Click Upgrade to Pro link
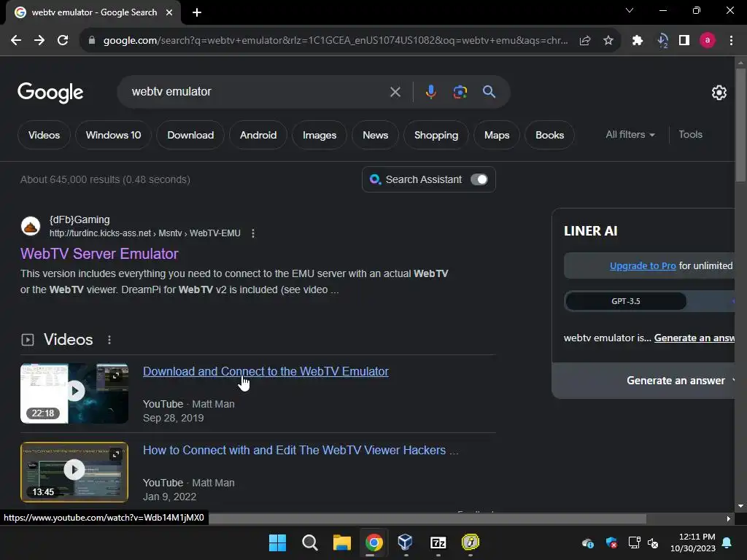This screenshot has width=747, height=560. pos(643,265)
